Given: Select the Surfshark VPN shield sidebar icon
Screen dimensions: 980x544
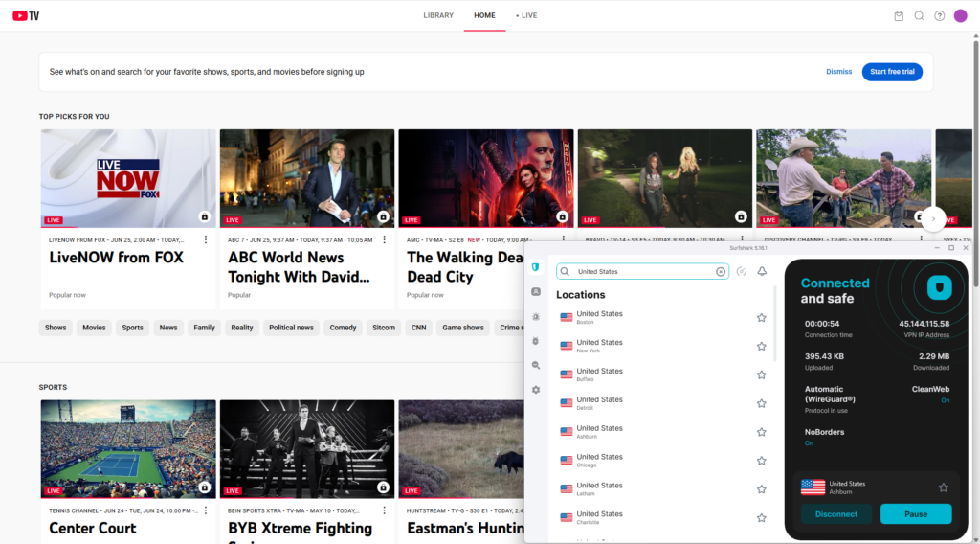Looking at the screenshot, I should (x=536, y=267).
